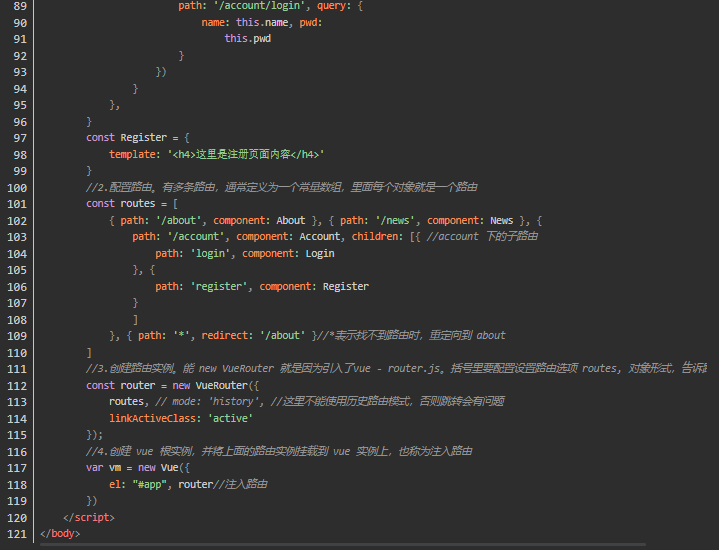This screenshot has height=559, width=720.
Task: Click line number 121 in the gutter
Action: (14, 533)
